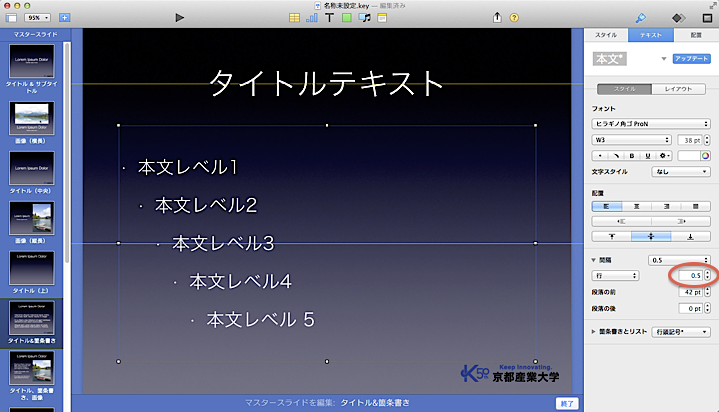Select the 画像（横長） master thumbnail
Image resolution: width=719 pixels, height=412 pixels.
tap(32, 118)
